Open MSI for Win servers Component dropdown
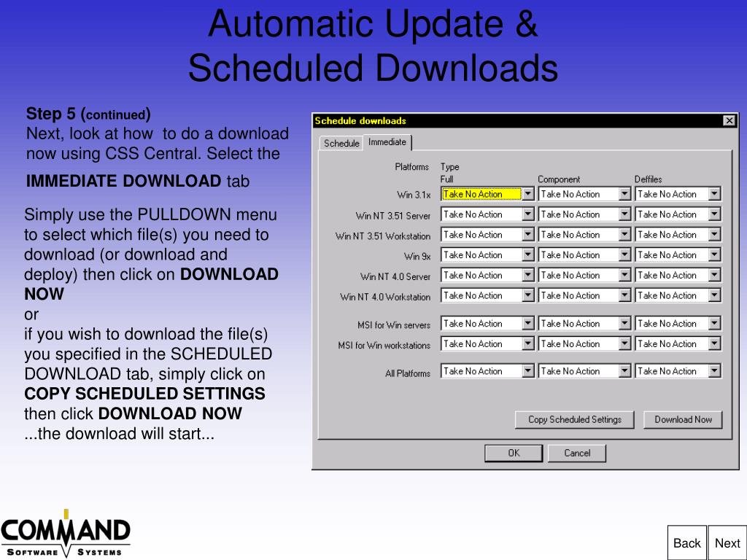 [584, 324]
